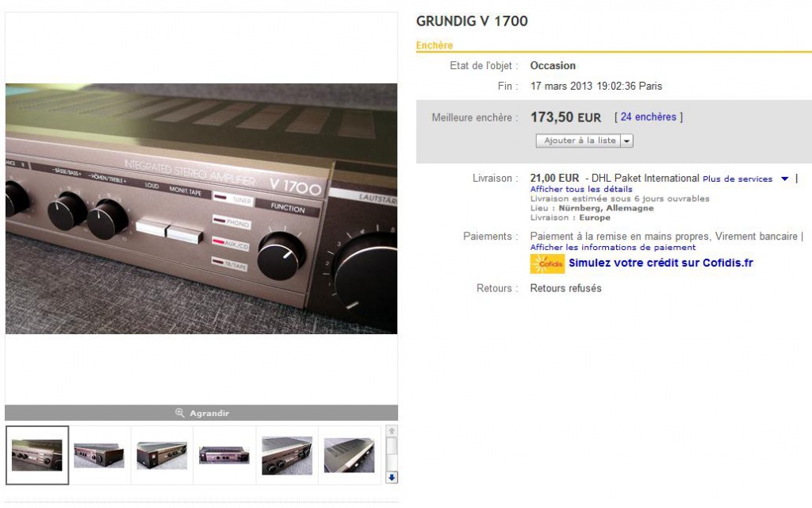Click the Cofidis logo icon
The height and width of the screenshot is (508, 812).
tap(547, 264)
